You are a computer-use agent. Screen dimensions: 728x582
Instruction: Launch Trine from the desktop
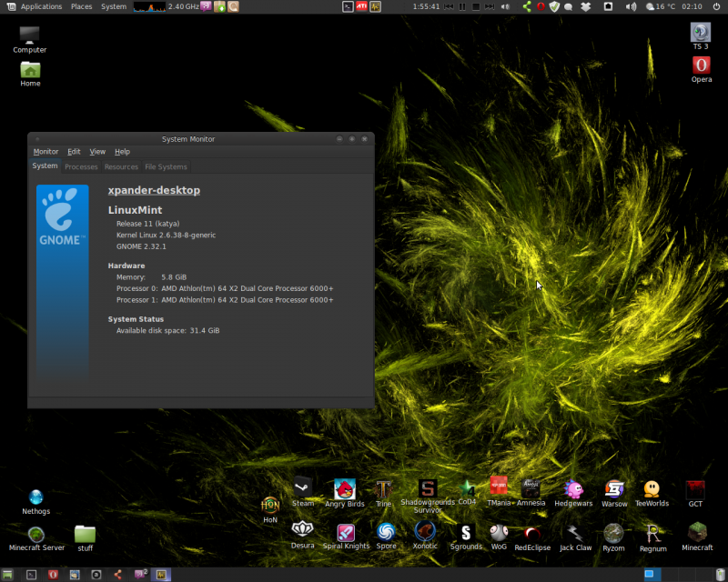coord(383,494)
